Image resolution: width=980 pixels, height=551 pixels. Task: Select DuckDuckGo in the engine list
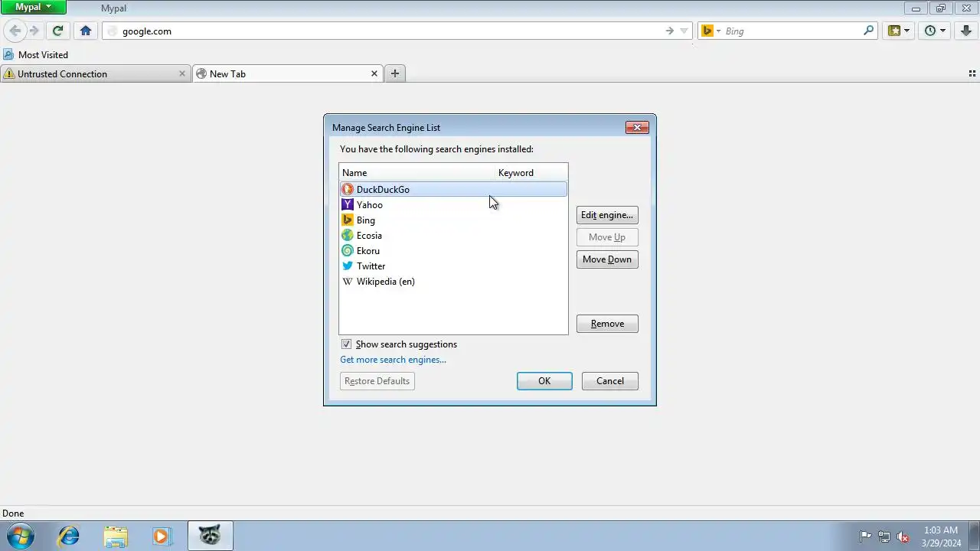(453, 190)
